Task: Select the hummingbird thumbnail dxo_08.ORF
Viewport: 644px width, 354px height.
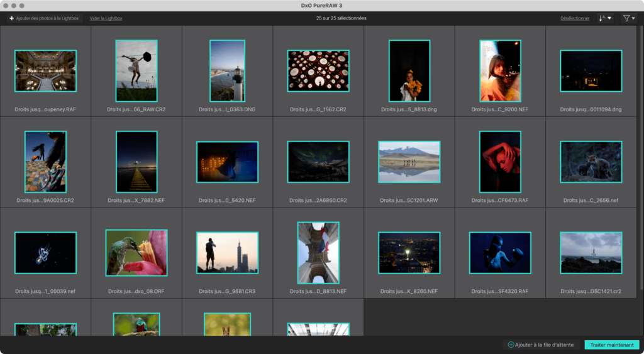Action: pos(136,253)
